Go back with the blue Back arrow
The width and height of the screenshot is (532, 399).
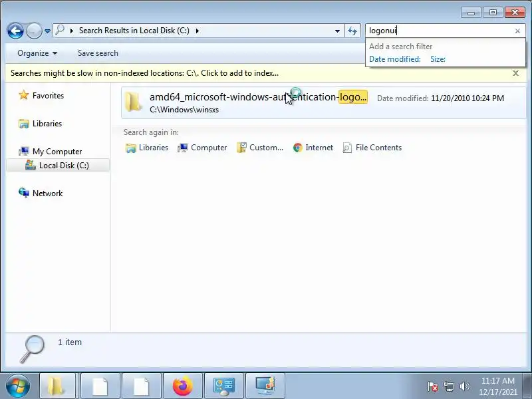pos(15,31)
